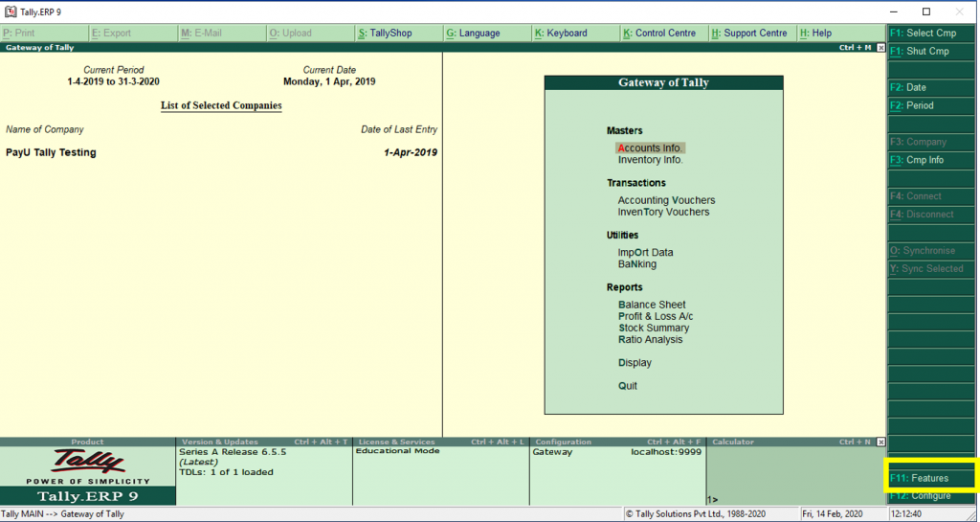Click Educational Mode license text
The height and width of the screenshot is (522, 980).
click(397, 451)
